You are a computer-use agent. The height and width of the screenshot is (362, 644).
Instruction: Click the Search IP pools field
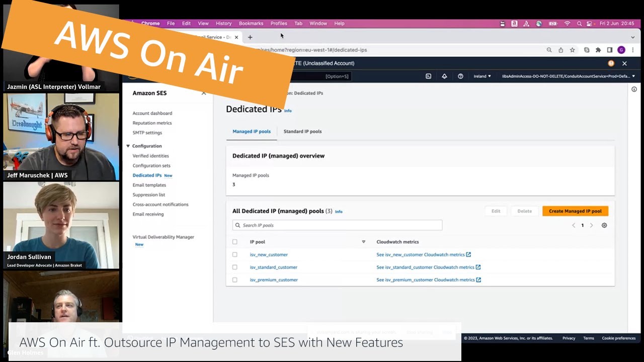click(x=337, y=225)
